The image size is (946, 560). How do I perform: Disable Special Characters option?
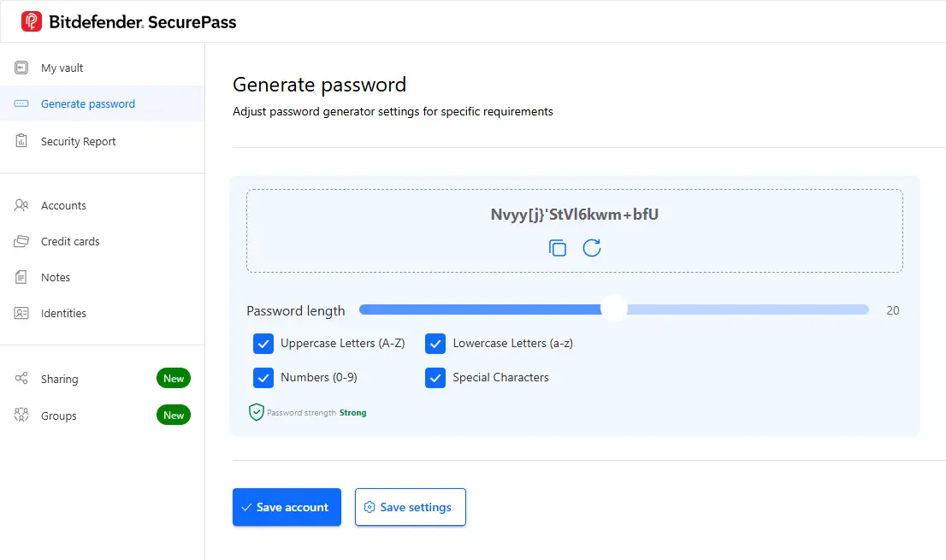click(435, 377)
